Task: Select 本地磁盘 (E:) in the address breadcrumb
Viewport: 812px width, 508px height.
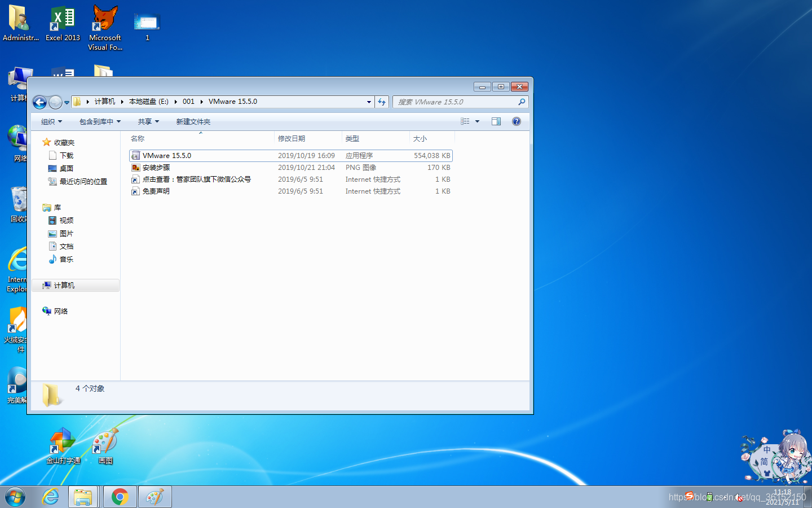Action: [x=149, y=102]
